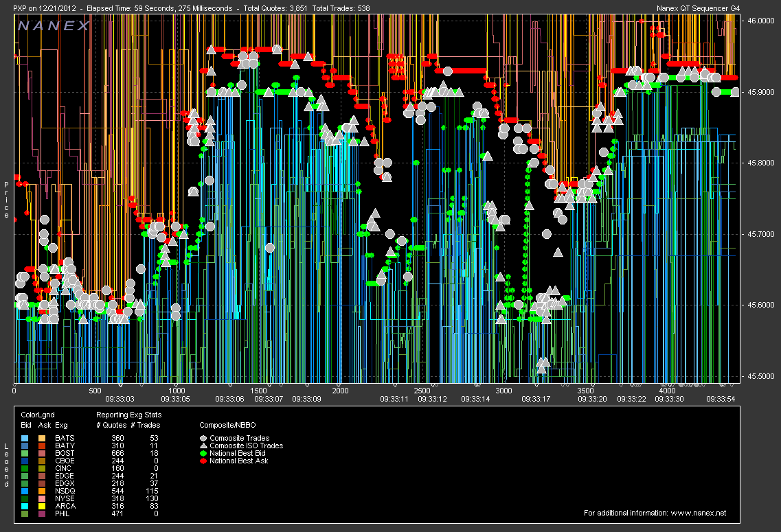781x532 pixels.
Task: Click the ARCA ask yellow swatch
Action: click(x=42, y=506)
